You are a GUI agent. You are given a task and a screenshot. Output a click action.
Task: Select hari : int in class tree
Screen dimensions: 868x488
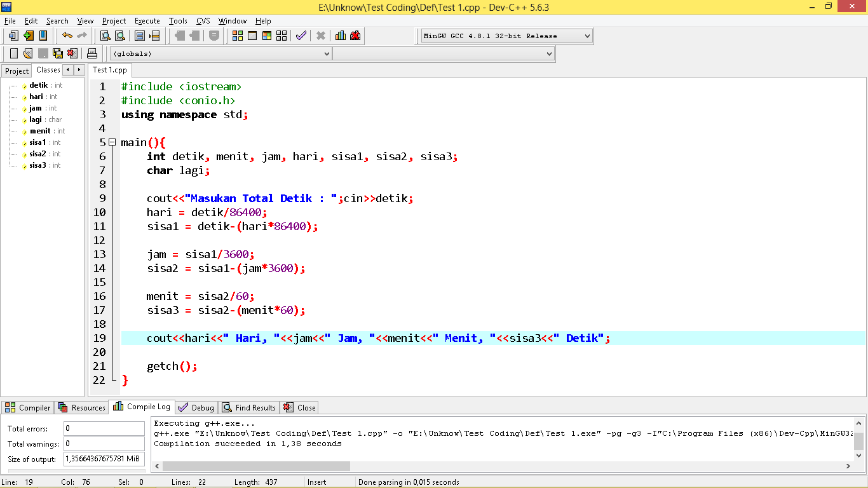pyautogui.click(x=43, y=97)
